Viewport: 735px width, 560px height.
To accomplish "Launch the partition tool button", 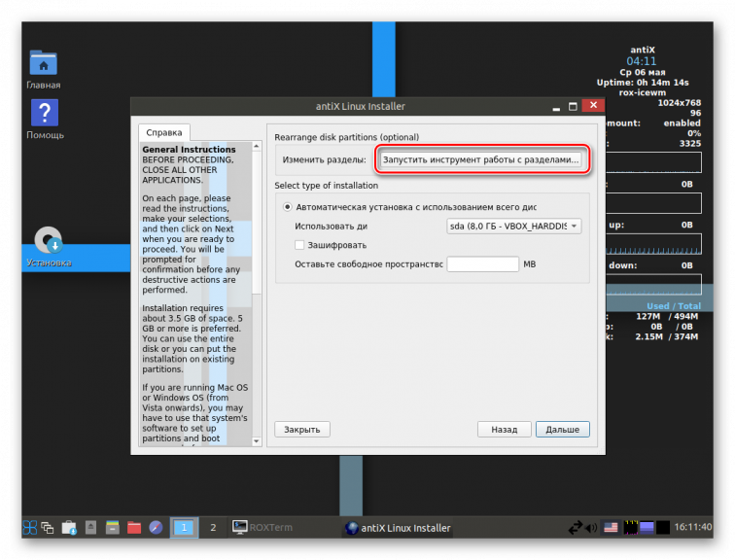I will [480, 159].
